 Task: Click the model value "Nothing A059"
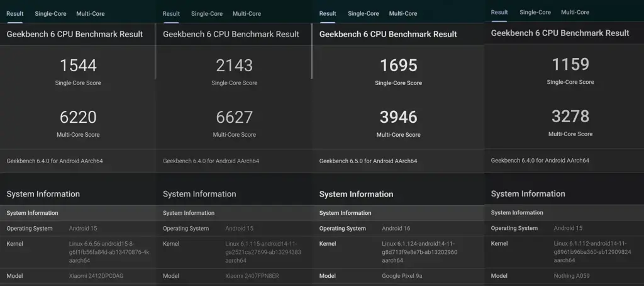click(572, 276)
